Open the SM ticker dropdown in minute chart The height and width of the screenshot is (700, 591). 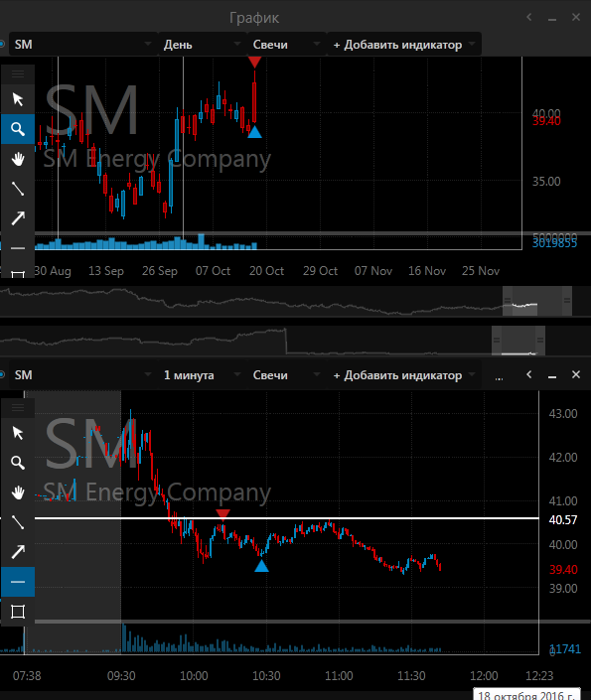[83, 375]
